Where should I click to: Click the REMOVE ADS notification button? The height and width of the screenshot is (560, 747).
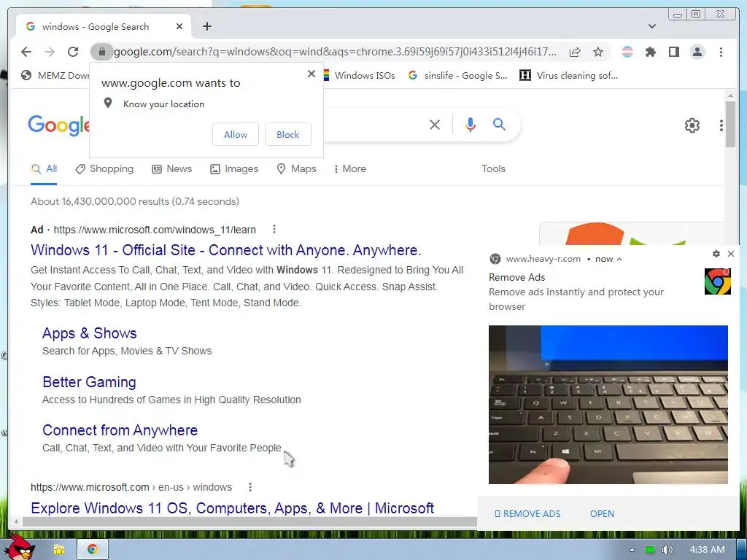pyautogui.click(x=527, y=514)
